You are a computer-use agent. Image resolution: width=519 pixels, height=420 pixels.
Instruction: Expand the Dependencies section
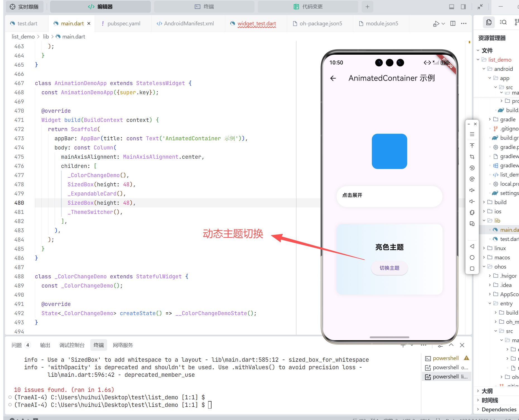click(478, 409)
